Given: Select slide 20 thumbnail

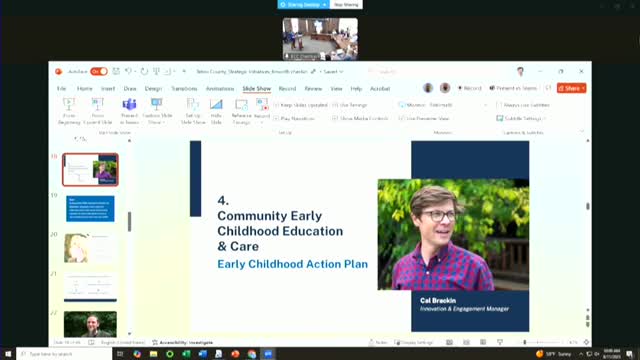Looking at the screenshot, I should coord(90,248).
